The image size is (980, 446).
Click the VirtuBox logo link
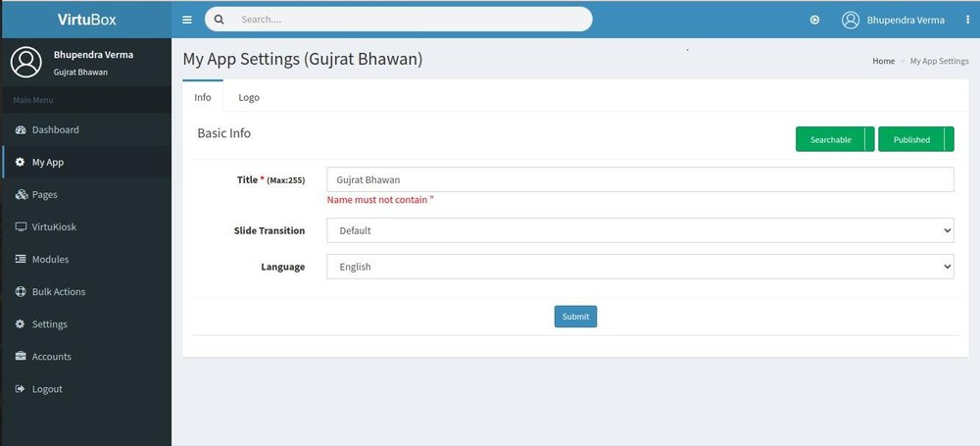click(87, 20)
